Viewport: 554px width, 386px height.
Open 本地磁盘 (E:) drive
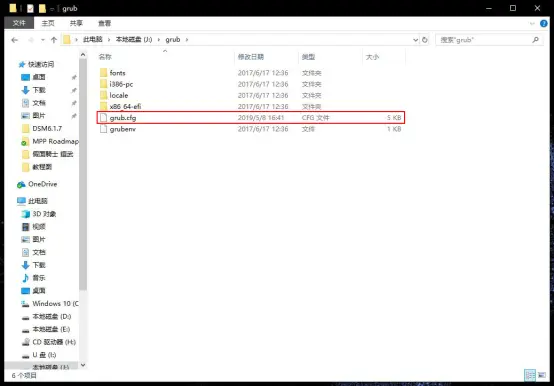click(51, 329)
